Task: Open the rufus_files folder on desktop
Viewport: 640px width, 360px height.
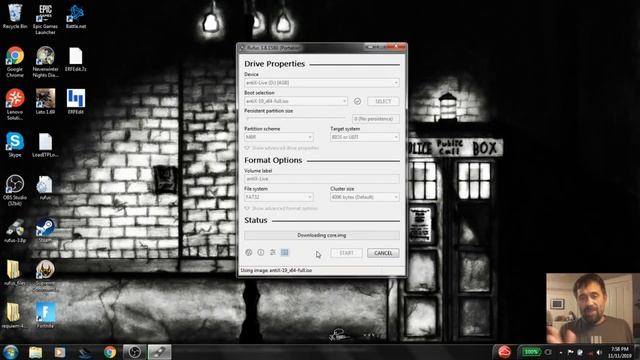Action: [15, 273]
